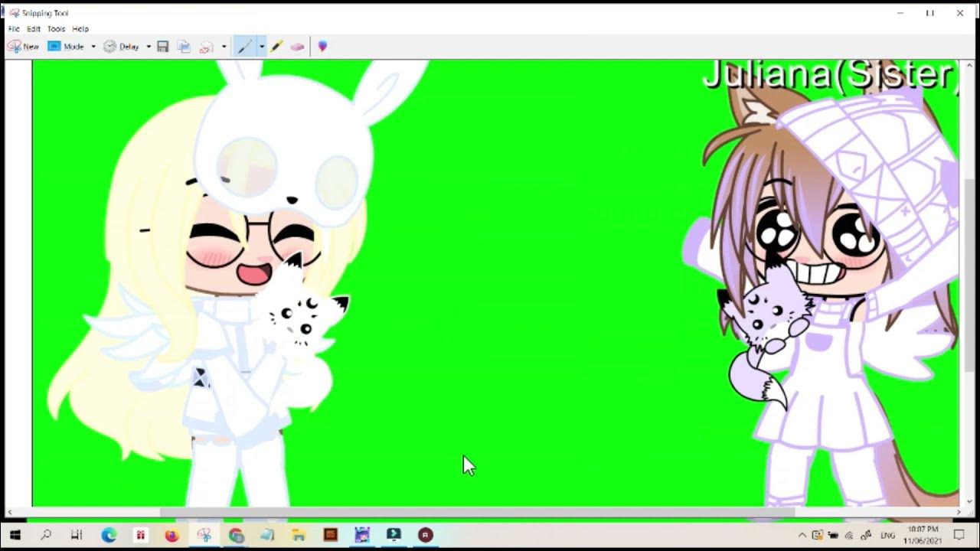Open the Notepad-style taskbar icon
Viewport: 980px width, 551px height.
coord(267,535)
